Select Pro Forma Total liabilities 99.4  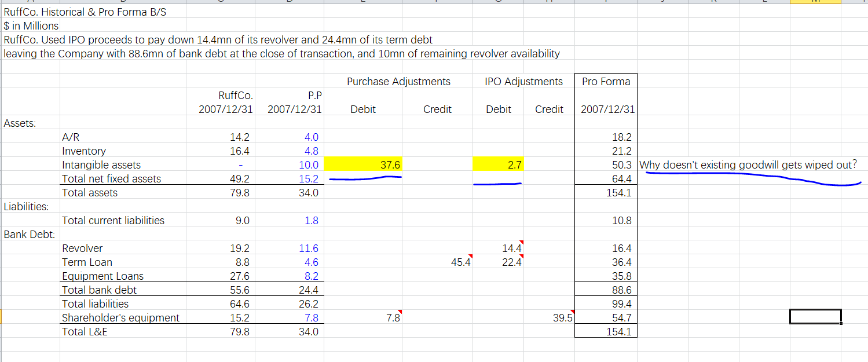(x=621, y=304)
